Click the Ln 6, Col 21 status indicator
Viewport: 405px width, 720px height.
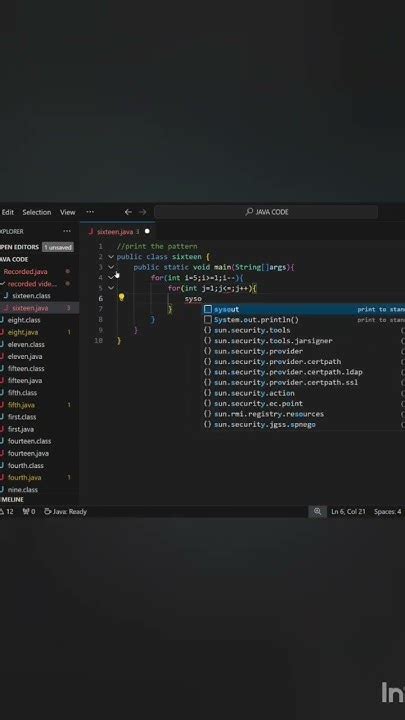pos(348,511)
